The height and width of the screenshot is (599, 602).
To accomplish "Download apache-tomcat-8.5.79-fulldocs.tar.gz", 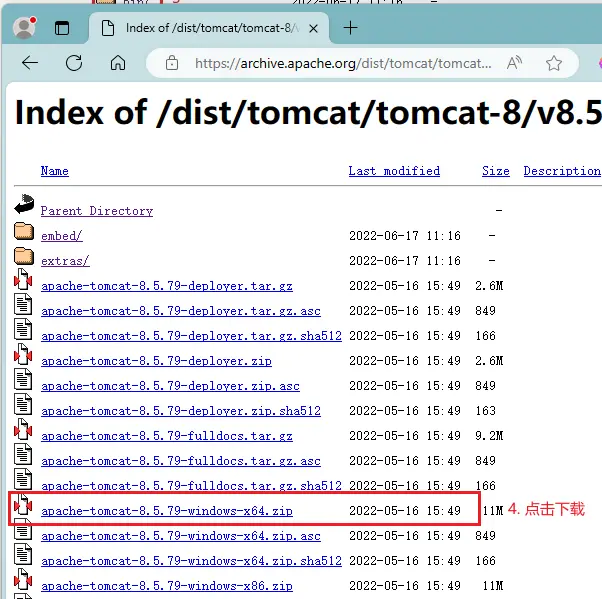I will 167,436.
